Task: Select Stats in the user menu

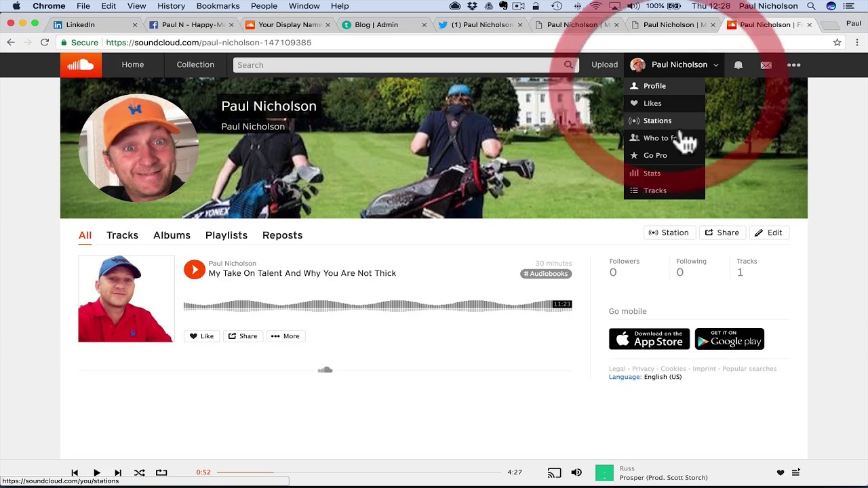Action: 665,173
